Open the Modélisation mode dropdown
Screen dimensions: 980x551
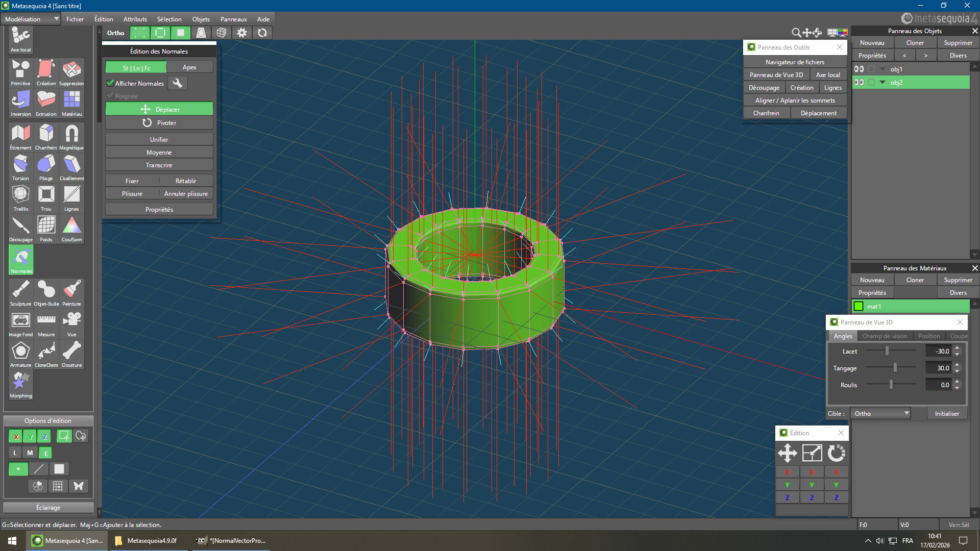tap(32, 19)
